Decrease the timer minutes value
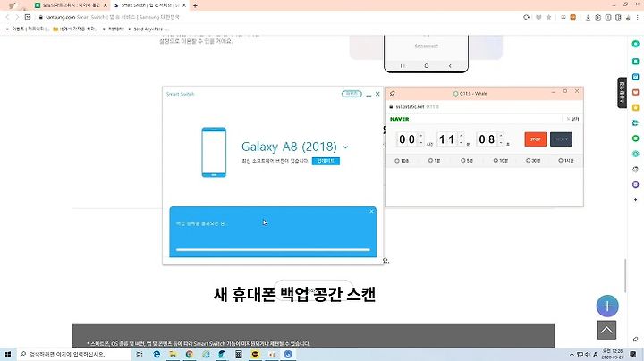Image resolution: width=644 pixels, height=361 pixels. coord(461,142)
